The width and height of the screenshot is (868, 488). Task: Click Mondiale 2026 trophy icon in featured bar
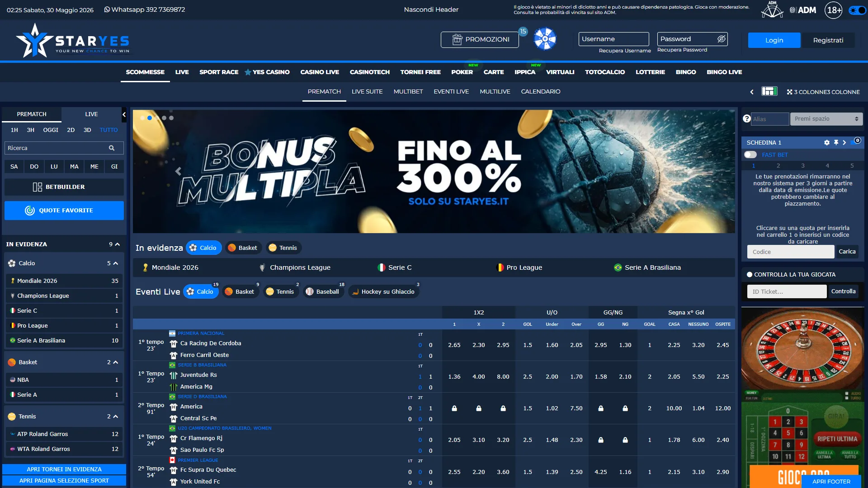(x=145, y=267)
